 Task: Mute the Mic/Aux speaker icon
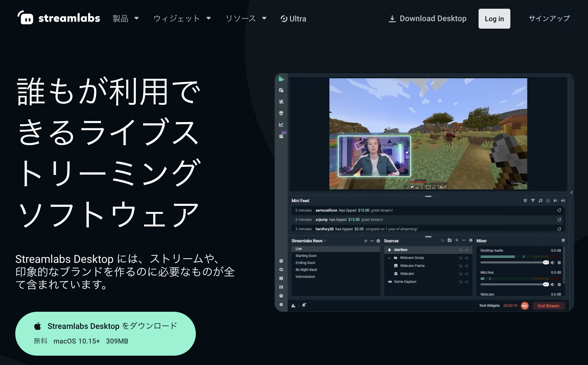tap(552, 285)
